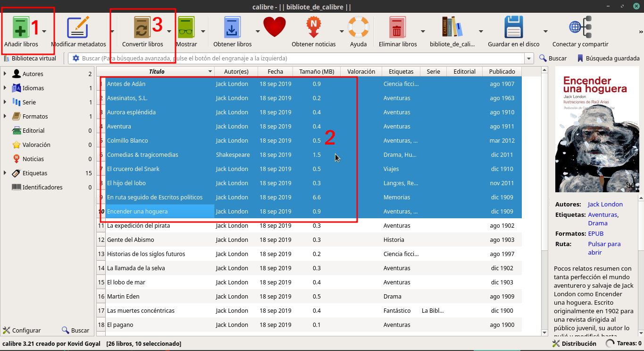Click the Añadir libros toolbar icon
The image size is (644, 351).
20,27
